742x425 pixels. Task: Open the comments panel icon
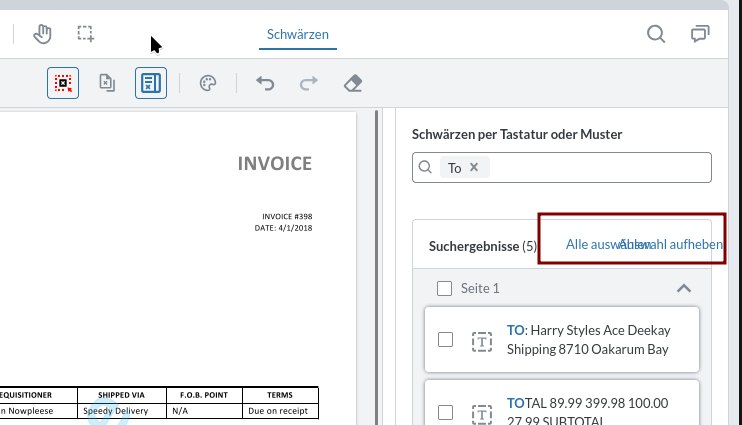coord(701,35)
